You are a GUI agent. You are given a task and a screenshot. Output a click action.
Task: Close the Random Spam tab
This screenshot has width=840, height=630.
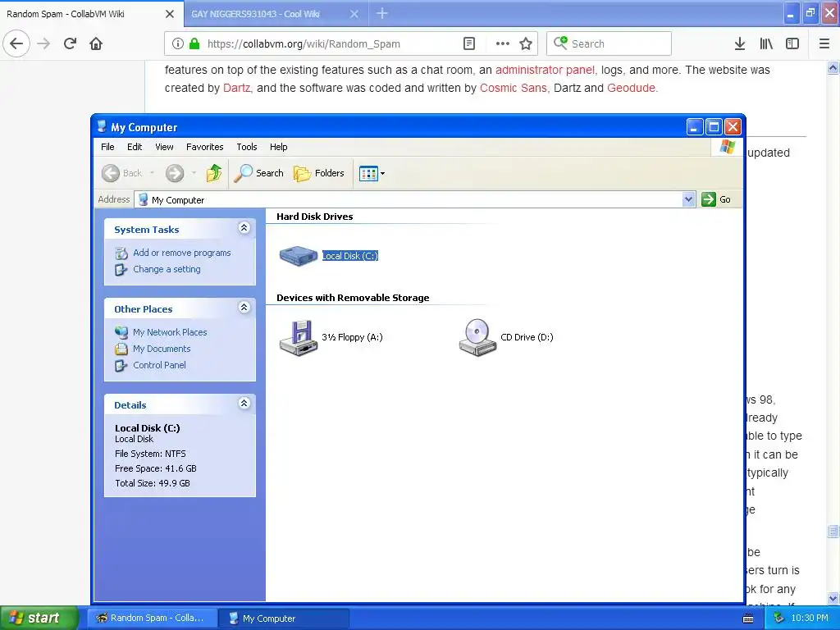pyautogui.click(x=170, y=14)
